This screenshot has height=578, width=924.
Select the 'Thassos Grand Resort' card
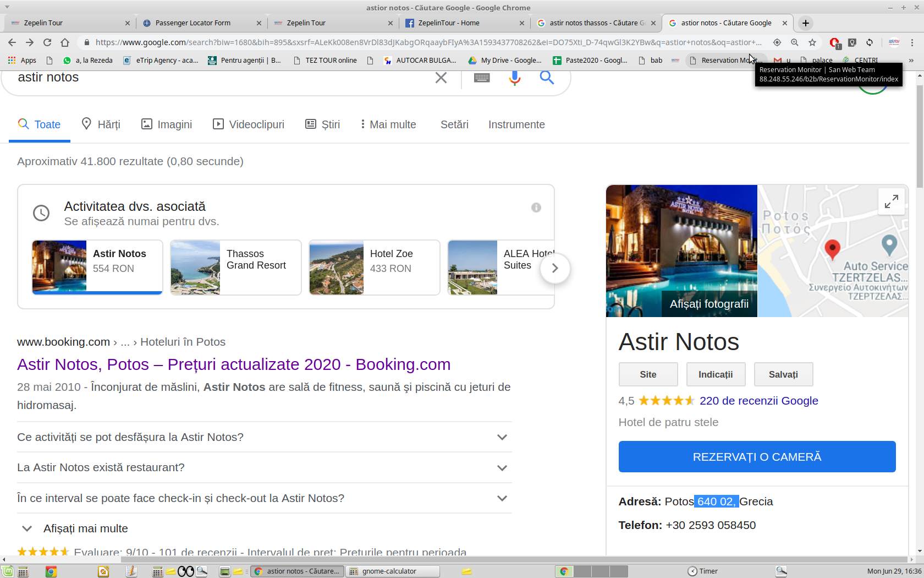click(x=236, y=268)
